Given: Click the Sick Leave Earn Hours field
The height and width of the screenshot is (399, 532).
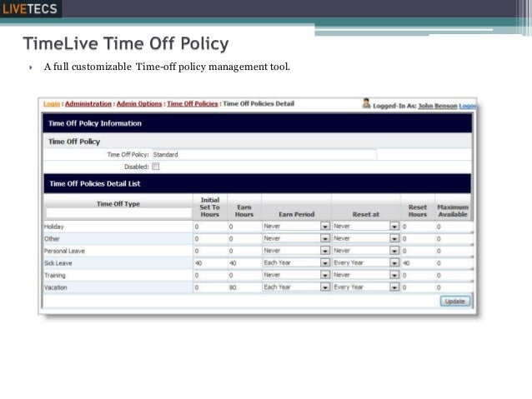Looking at the screenshot, I should 244,263.
